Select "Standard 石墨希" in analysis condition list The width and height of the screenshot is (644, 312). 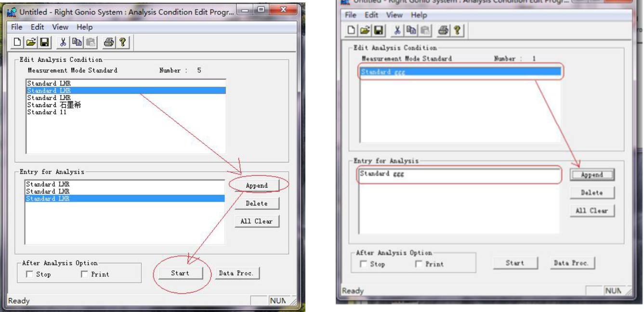pos(54,105)
